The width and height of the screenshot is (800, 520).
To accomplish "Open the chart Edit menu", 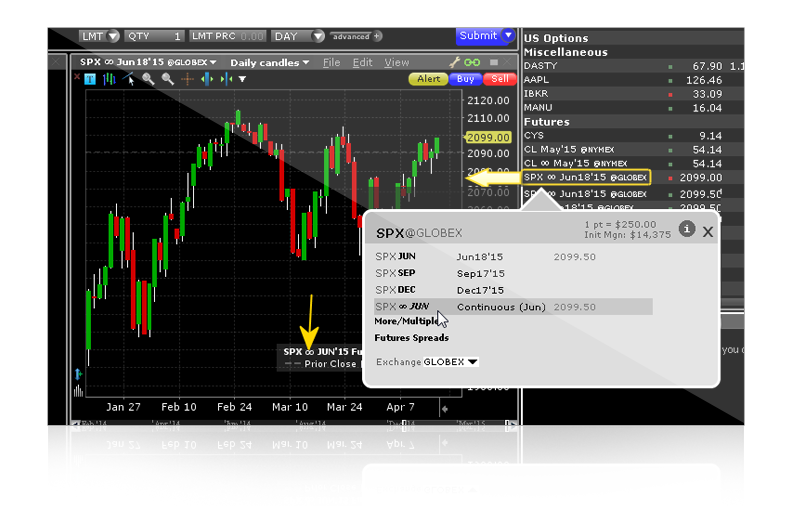I will pyautogui.click(x=362, y=63).
